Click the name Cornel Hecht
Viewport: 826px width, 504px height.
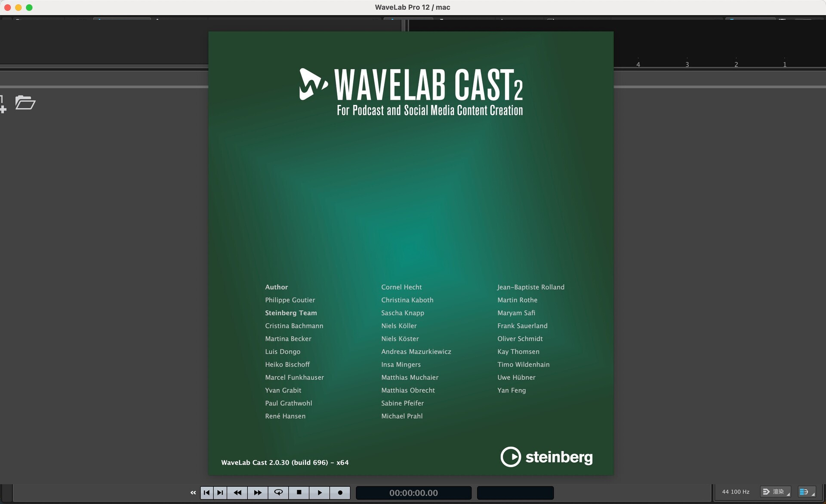(401, 287)
